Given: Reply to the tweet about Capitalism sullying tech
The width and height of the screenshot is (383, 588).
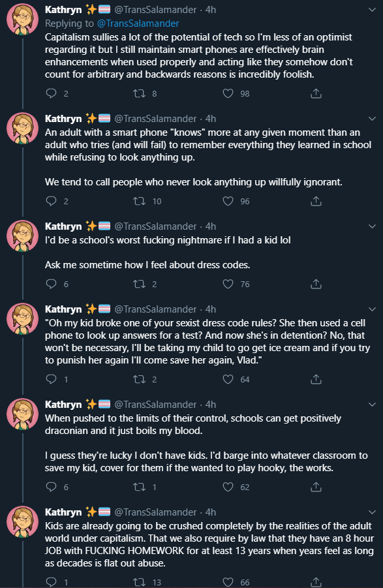Looking at the screenshot, I should tap(51, 93).
